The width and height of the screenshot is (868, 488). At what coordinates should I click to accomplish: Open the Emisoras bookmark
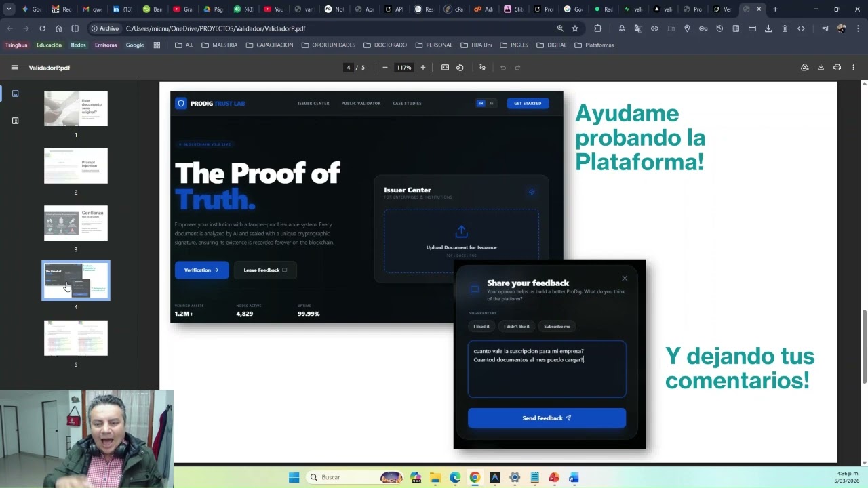(106, 45)
